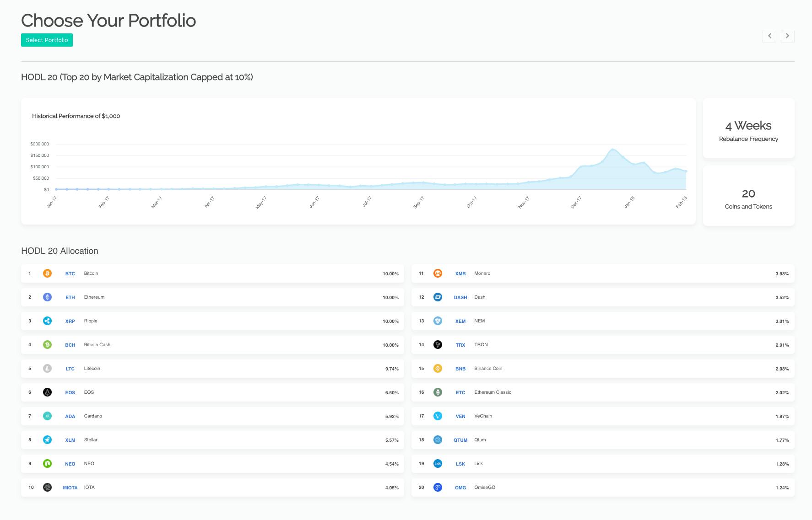Go to the previous portfolio with left chevron
Image resolution: width=812 pixels, height=520 pixels.
click(769, 36)
